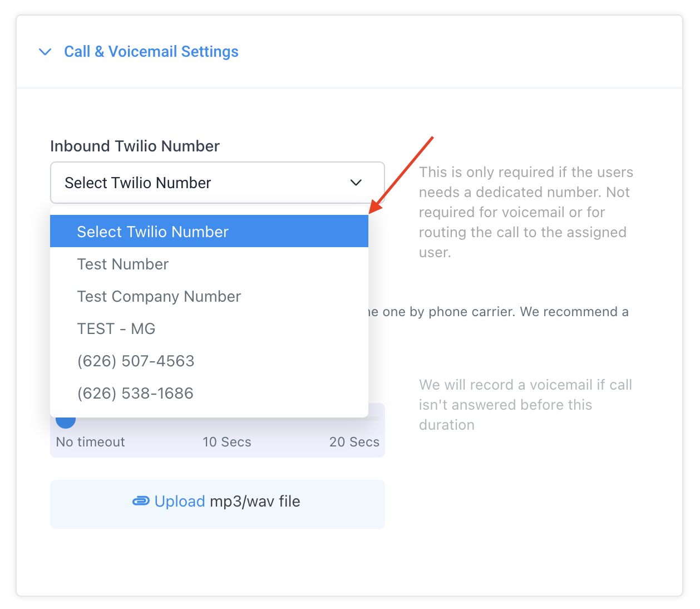The height and width of the screenshot is (609, 700).
Task: Set slider at the 10 Secs mark
Action: 227,442
